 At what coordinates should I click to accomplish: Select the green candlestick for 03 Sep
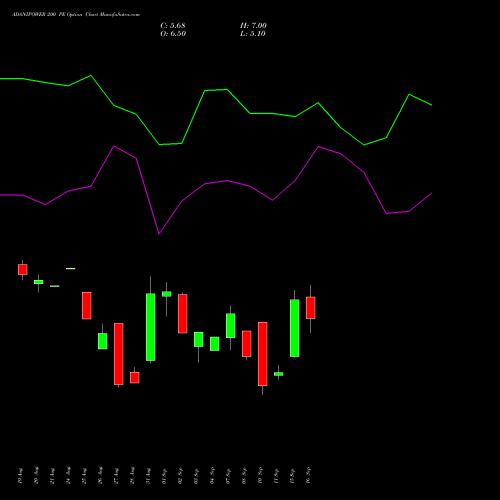point(199,339)
